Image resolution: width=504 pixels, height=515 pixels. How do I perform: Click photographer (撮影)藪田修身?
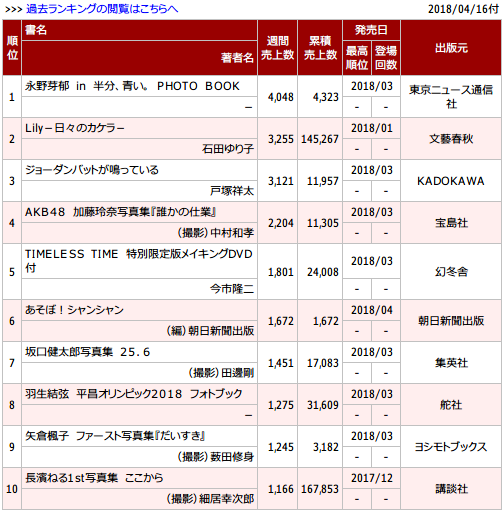(216, 457)
